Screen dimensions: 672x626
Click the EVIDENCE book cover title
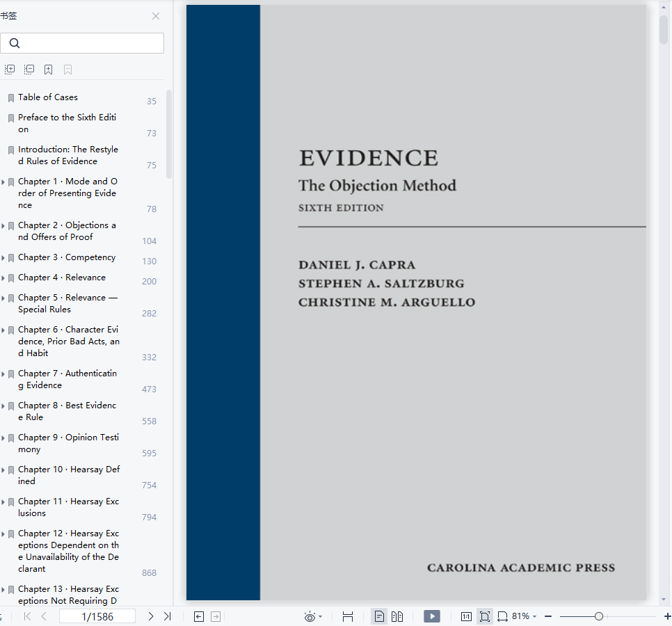tap(369, 158)
